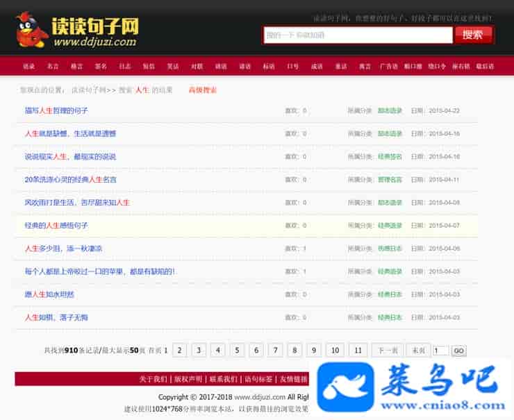514x420 pixels.
Task: Click 伤感日志 category link
Action: pos(390,249)
